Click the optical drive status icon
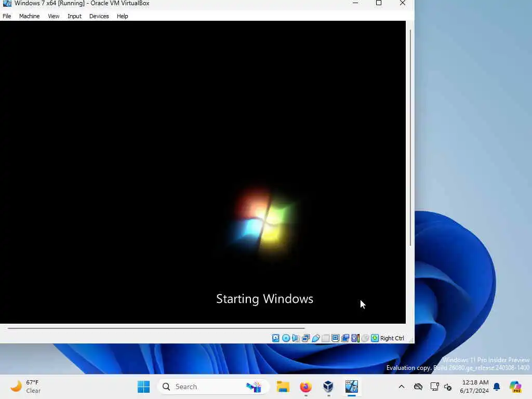Screen dimensions: 532x399 (286, 338)
